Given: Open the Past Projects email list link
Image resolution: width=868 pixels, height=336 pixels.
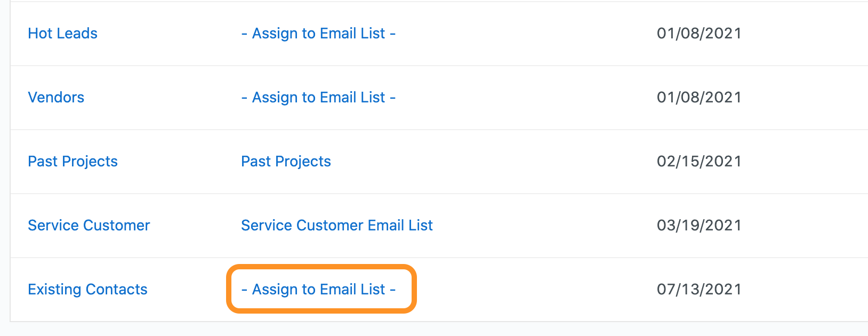Looking at the screenshot, I should (x=286, y=161).
